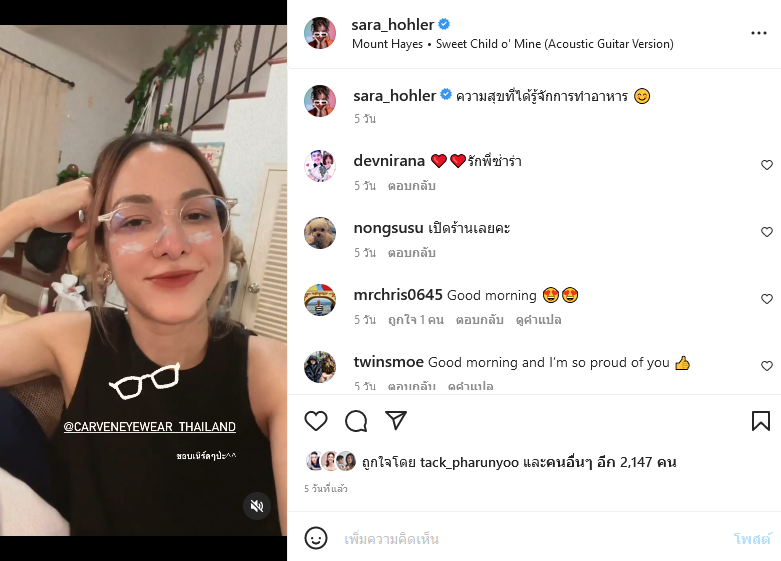Open @CARVENEYEWEAR_THAILAND tag on video
Viewport: 781px width, 561px height.
[x=150, y=427]
